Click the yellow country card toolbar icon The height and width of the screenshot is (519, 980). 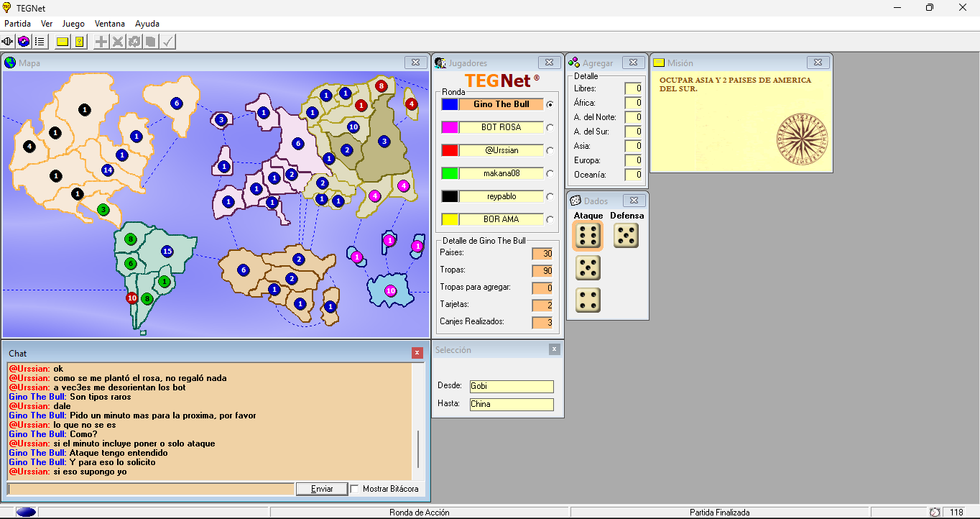pyautogui.click(x=79, y=42)
